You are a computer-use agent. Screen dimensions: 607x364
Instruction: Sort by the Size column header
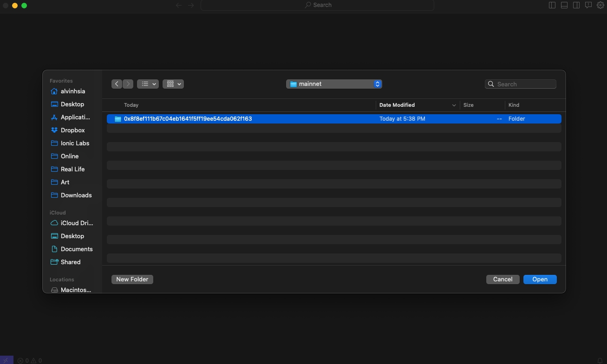coord(469,105)
